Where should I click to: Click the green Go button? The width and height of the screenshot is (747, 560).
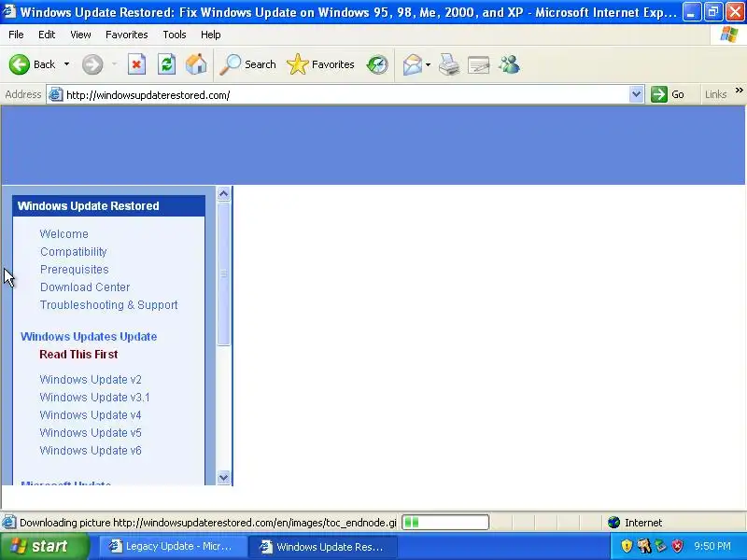(668, 94)
